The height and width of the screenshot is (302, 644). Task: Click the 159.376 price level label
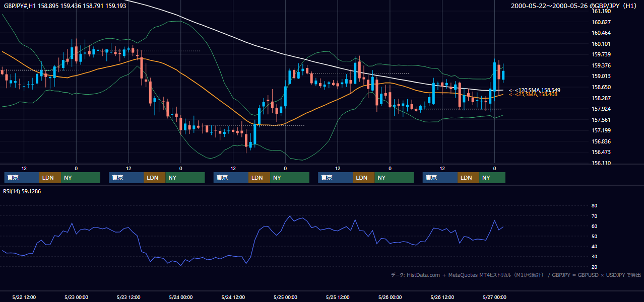tap(602, 65)
